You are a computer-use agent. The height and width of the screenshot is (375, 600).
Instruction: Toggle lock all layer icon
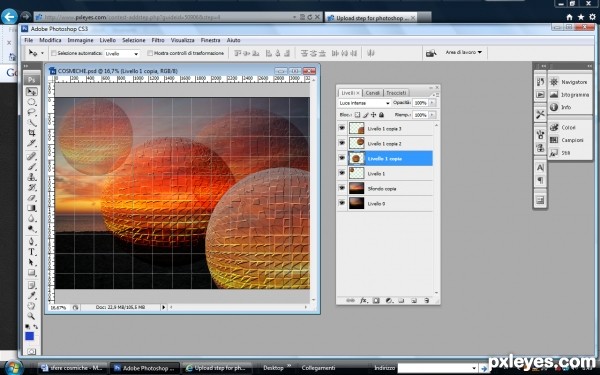pyautogui.click(x=381, y=115)
